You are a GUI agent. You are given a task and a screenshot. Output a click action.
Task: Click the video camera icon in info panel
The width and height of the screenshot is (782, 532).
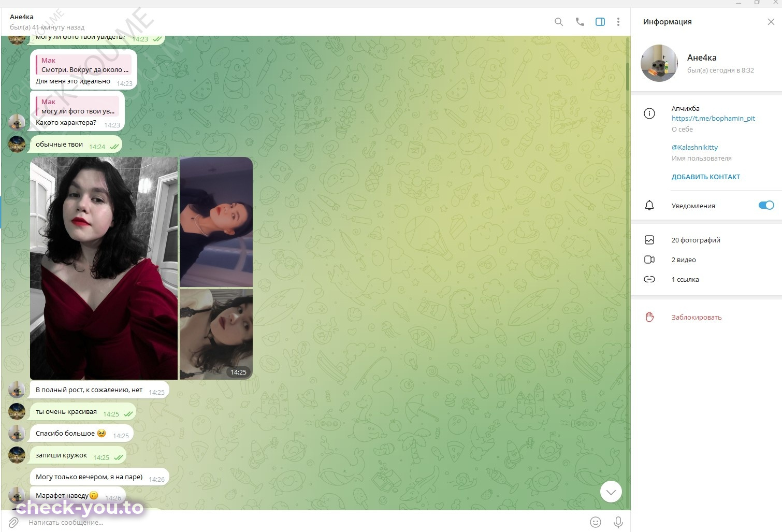pyautogui.click(x=649, y=260)
